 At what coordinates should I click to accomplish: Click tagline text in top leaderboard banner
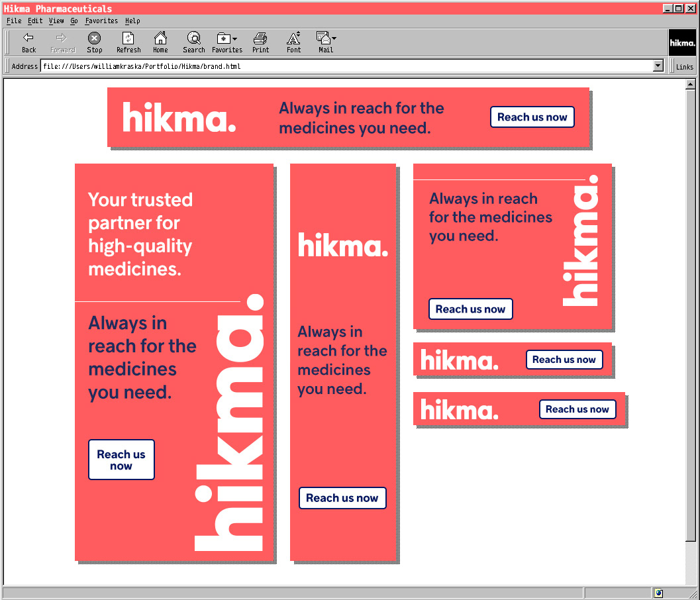pos(361,118)
